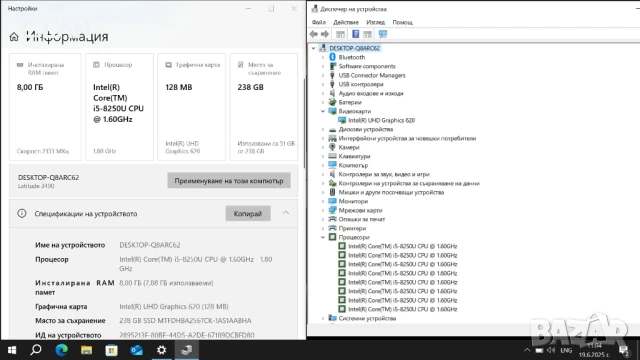Select Аудио входове и изходи category
This screenshot has height=360, width=640.
[371, 93]
